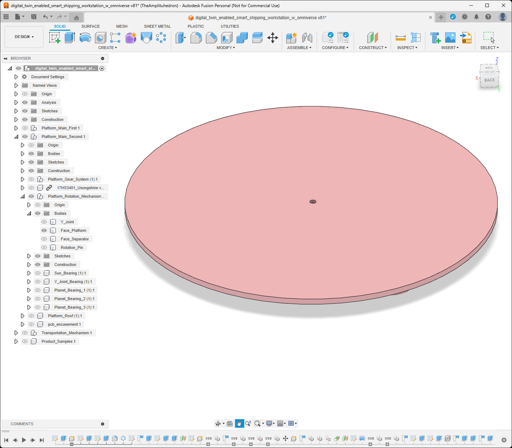Open the Joint tool in Assemble

coord(307,38)
